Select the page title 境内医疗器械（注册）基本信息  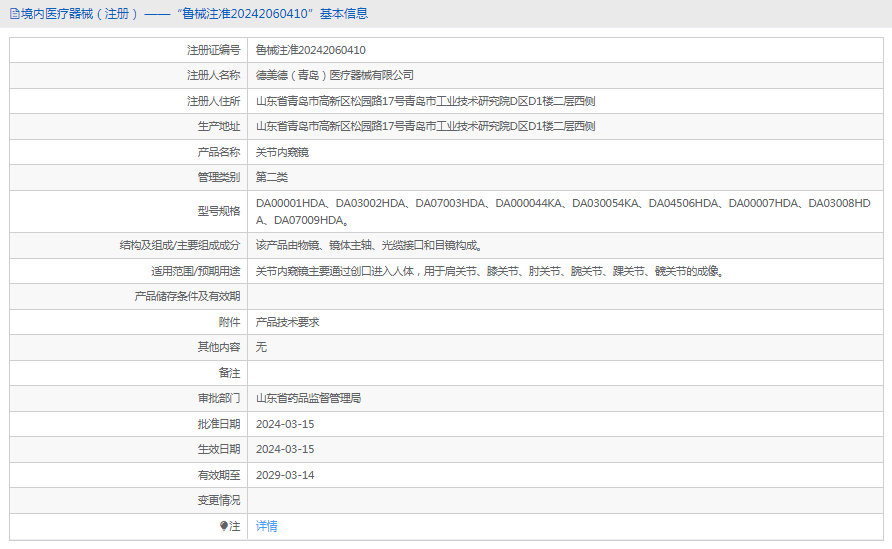(194, 14)
